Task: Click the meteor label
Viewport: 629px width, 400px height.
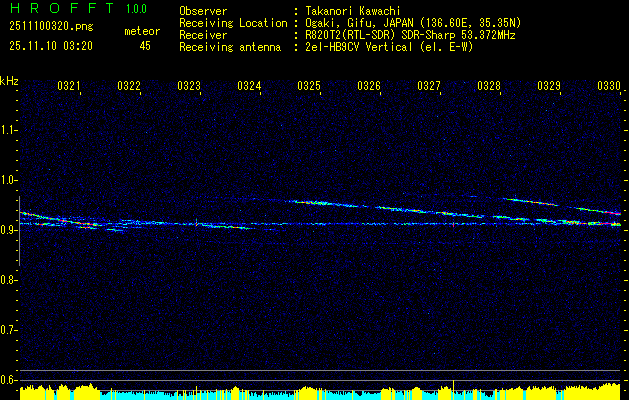Action: [x=142, y=31]
